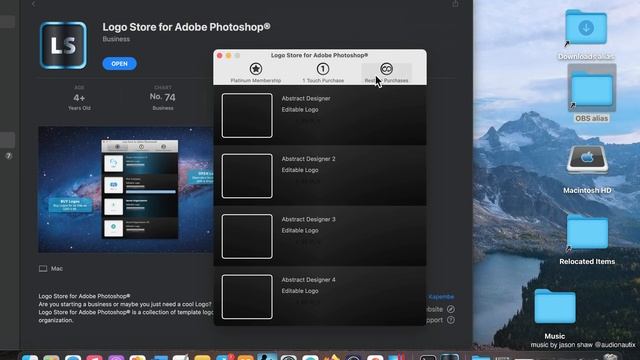Click the 'Abstract Designer 2' title text

coord(308,159)
